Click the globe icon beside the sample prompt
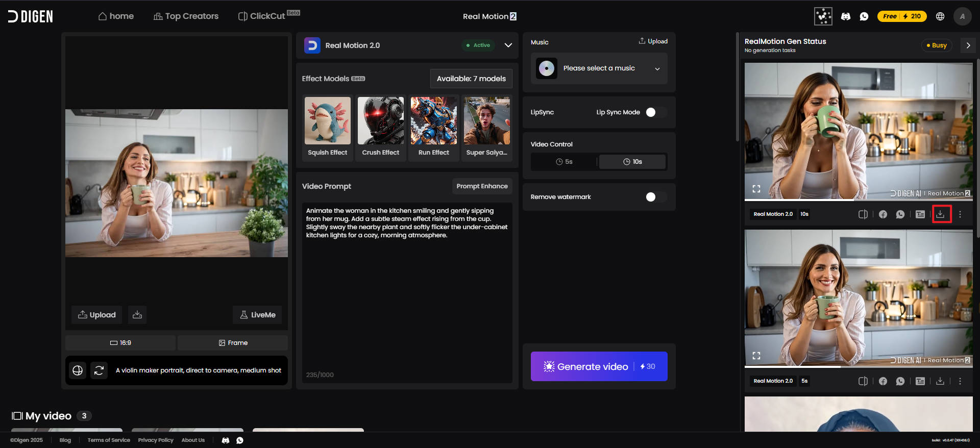The height and width of the screenshot is (448, 980). (78, 370)
